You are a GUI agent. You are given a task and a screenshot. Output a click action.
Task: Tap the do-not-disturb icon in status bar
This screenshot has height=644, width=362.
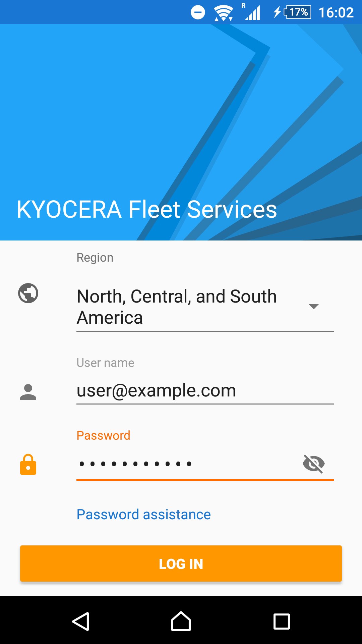(x=198, y=13)
